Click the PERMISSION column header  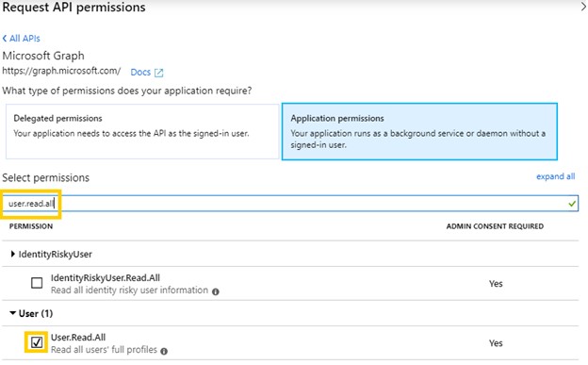point(31,226)
